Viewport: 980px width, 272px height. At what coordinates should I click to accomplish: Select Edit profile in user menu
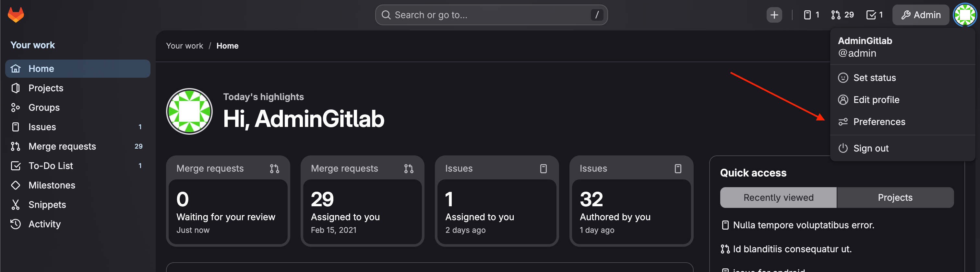(902, 100)
